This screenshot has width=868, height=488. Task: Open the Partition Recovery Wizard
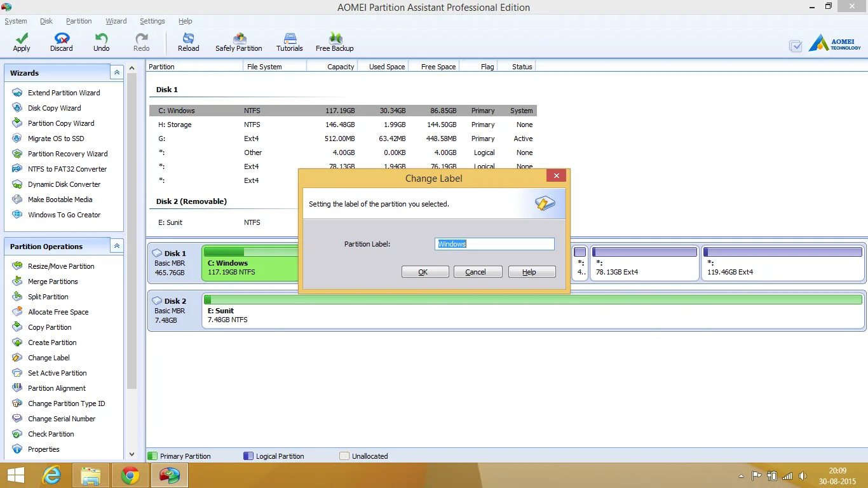[x=67, y=154]
